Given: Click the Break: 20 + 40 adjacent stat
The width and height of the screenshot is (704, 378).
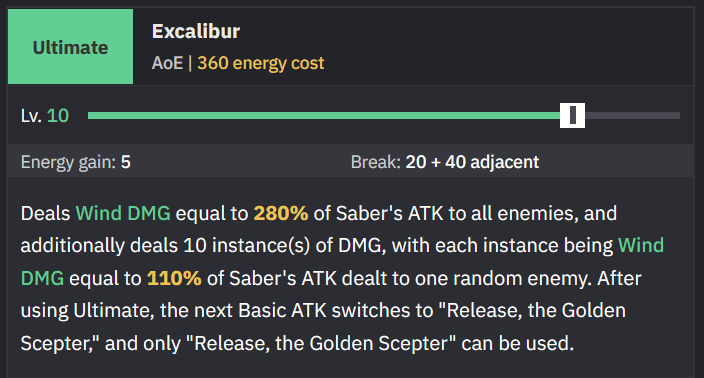Looking at the screenshot, I should 444,162.
